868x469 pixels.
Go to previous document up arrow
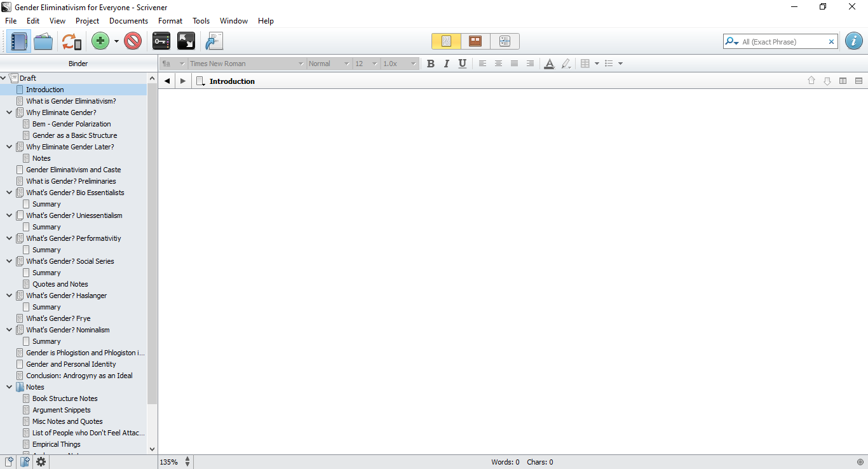[x=811, y=81]
